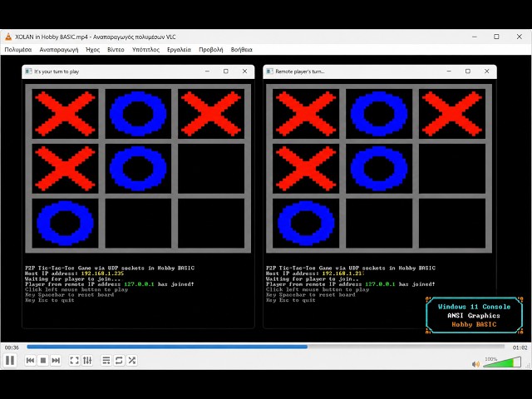Screen dimensions: 532x399
Task: Click the orange "Hobby BASIC" caption text
Action: point(474,324)
